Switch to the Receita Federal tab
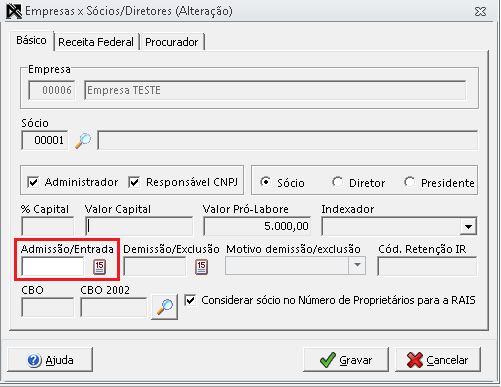The image size is (501, 387). point(96,42)
